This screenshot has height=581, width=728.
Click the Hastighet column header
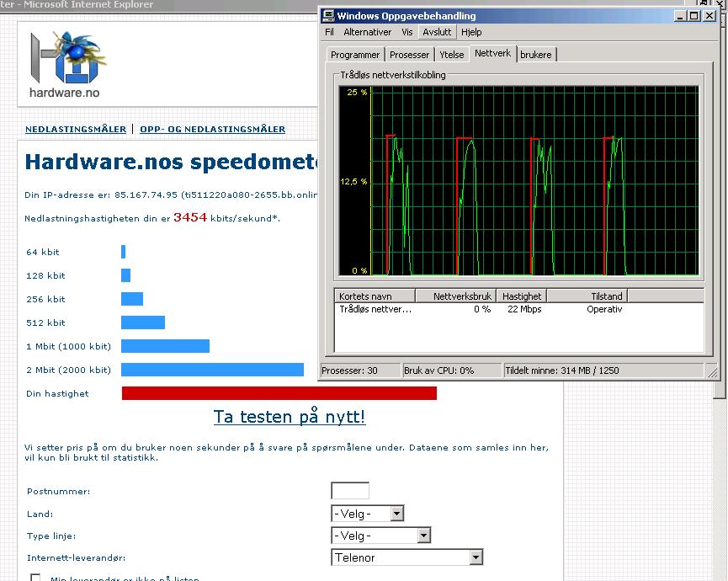[x=522, y=296]
